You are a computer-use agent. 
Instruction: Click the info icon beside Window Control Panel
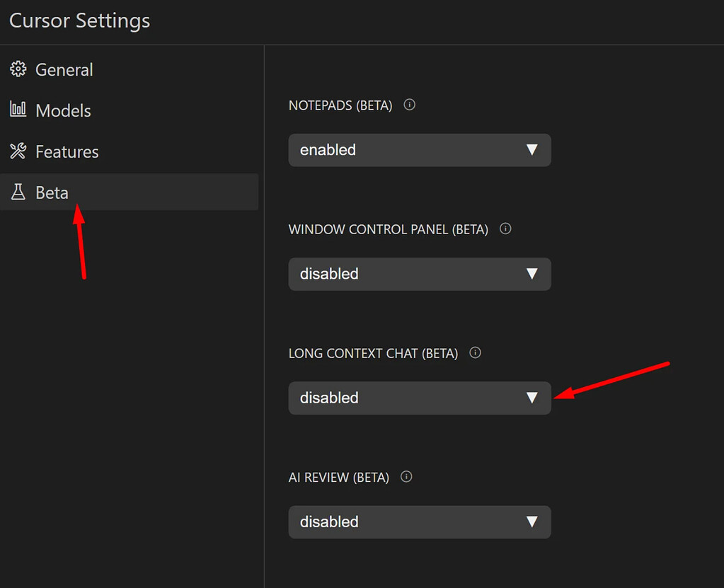coord(505,229)
